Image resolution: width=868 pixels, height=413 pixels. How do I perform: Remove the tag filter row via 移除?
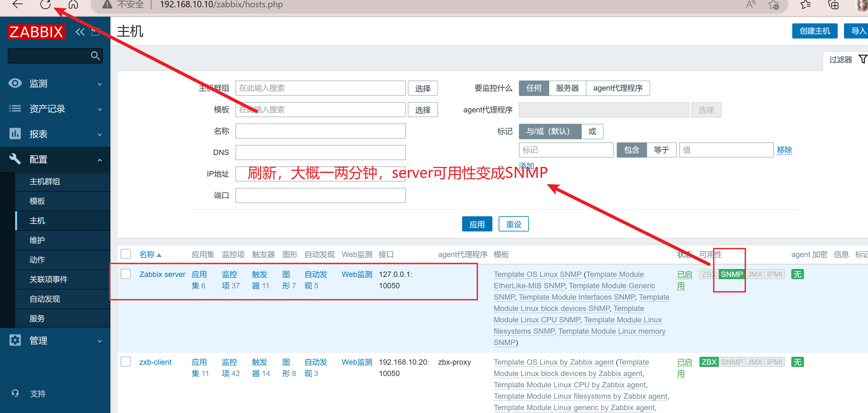coord(784,150)
